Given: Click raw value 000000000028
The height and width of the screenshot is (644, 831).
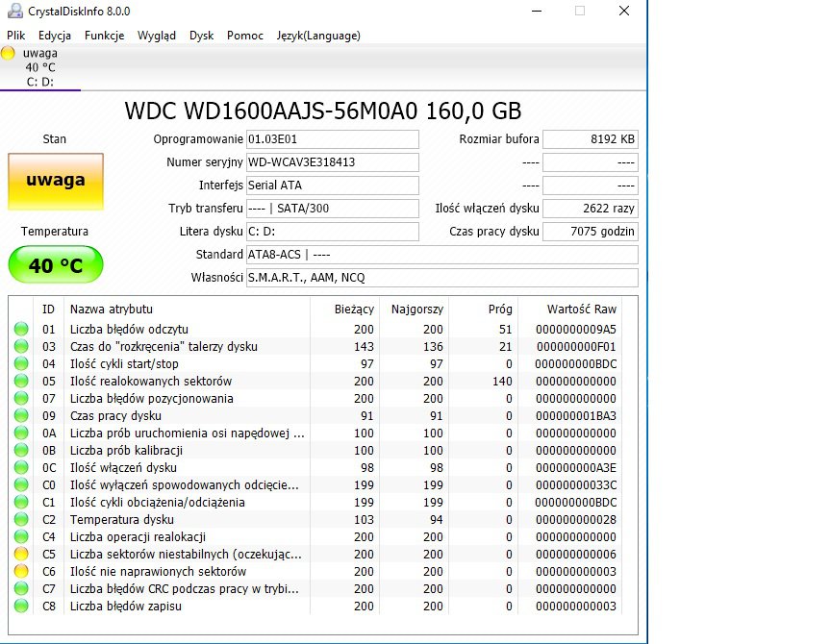Looking at the screenshot, I should pyautogui.click(x=575, y=520).
